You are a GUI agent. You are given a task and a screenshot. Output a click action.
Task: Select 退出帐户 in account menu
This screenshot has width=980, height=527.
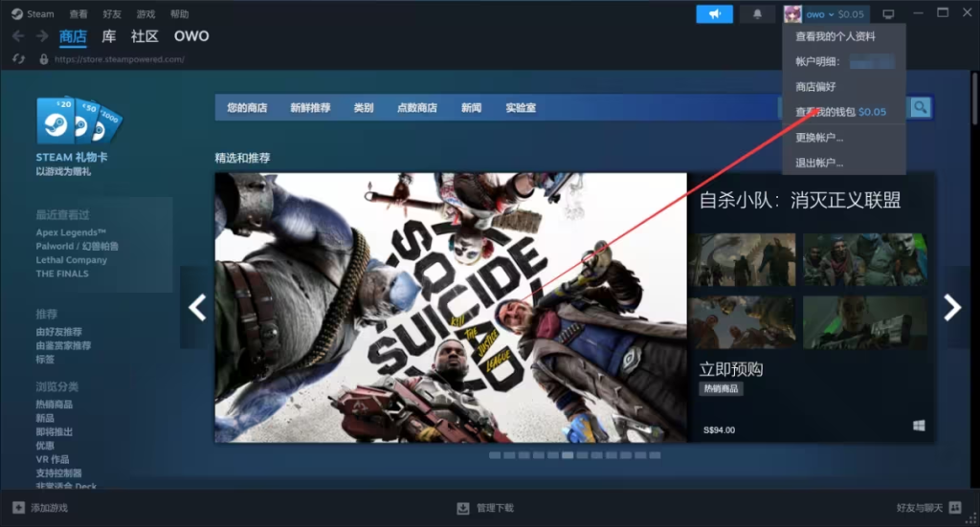click(844, 163)
